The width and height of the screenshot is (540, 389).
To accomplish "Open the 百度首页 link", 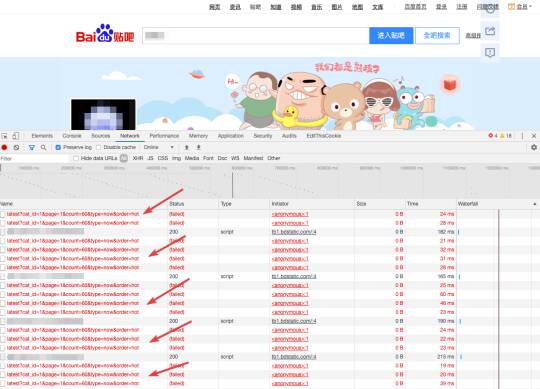I will (x=415, y=7).
